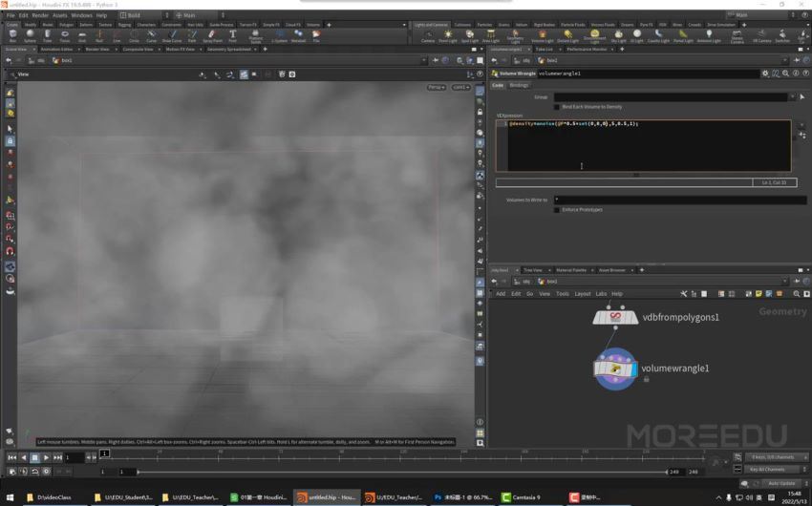Select the Font shelf tool

232,35
